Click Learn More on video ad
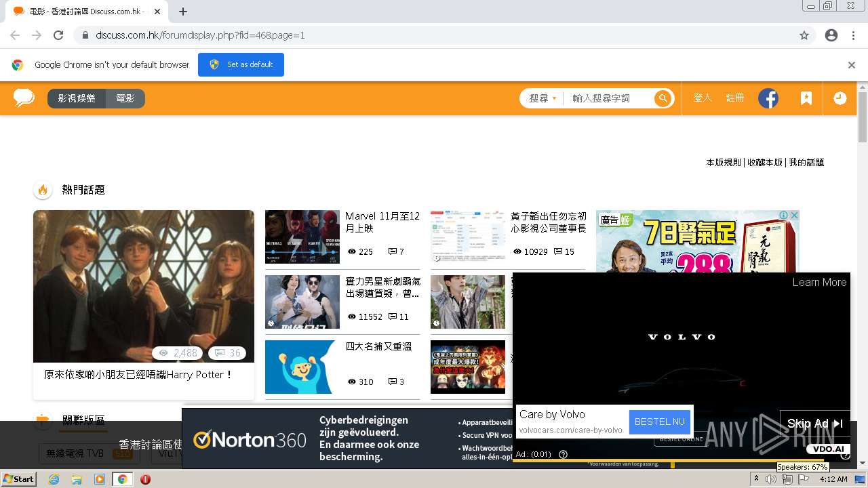 [x=819, y=283]
